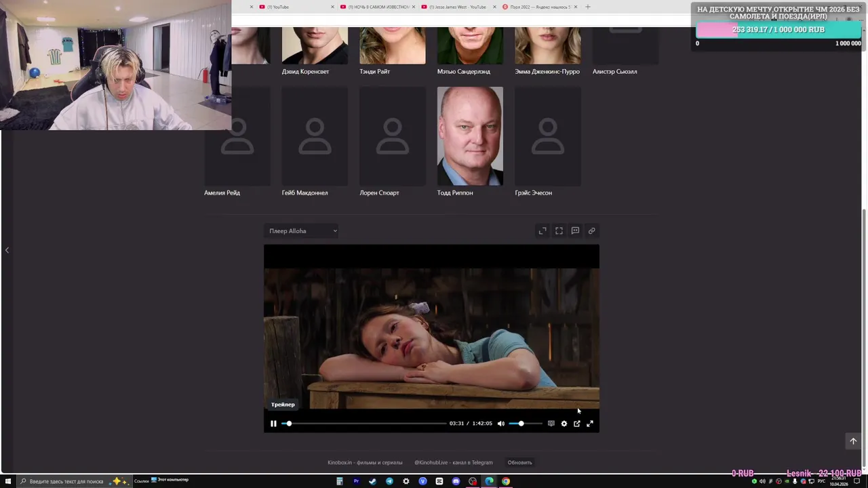Open Microsoft Edge from the taskbar
Screen dimensions: 868x488
point(489,481)
